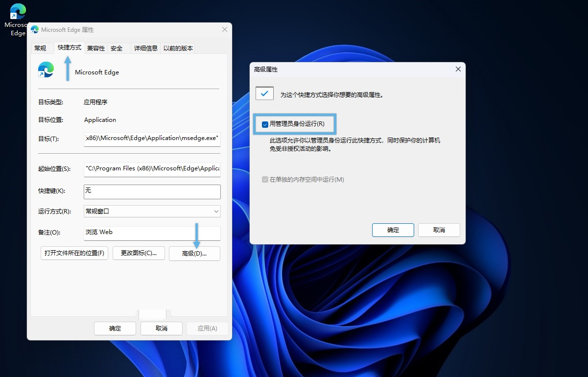Click the checkmark icon in 高级属性 dialog

coord(264,93)
